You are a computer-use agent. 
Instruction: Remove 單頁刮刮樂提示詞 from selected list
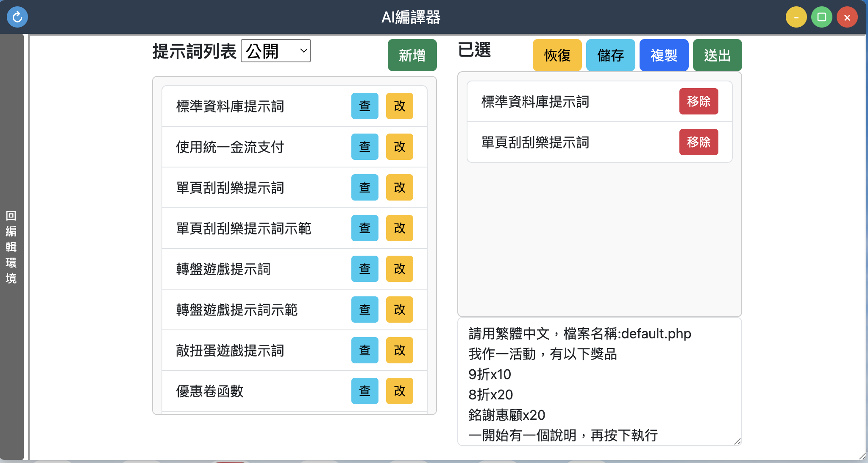[x=698, y=142]
